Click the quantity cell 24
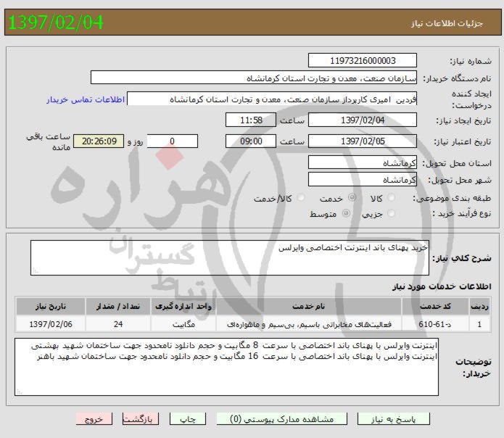 [x=118, y=324]
